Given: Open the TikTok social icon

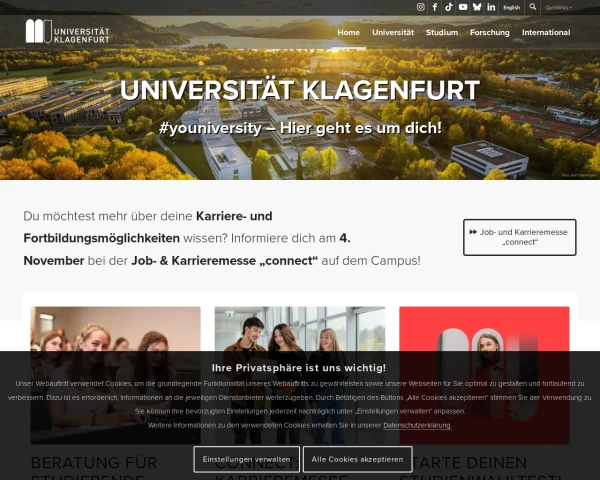Looking at the screenshot, I should click(449, 7).
